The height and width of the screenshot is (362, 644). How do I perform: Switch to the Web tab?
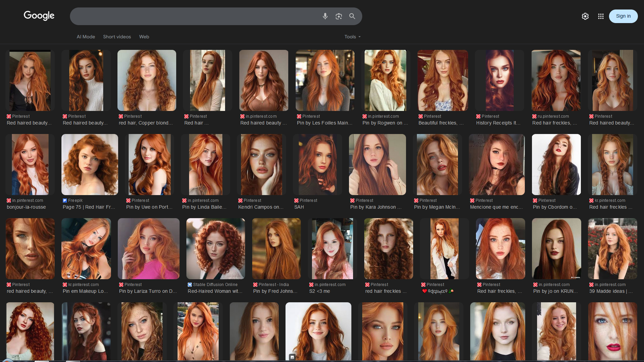[x=144, y=37]
